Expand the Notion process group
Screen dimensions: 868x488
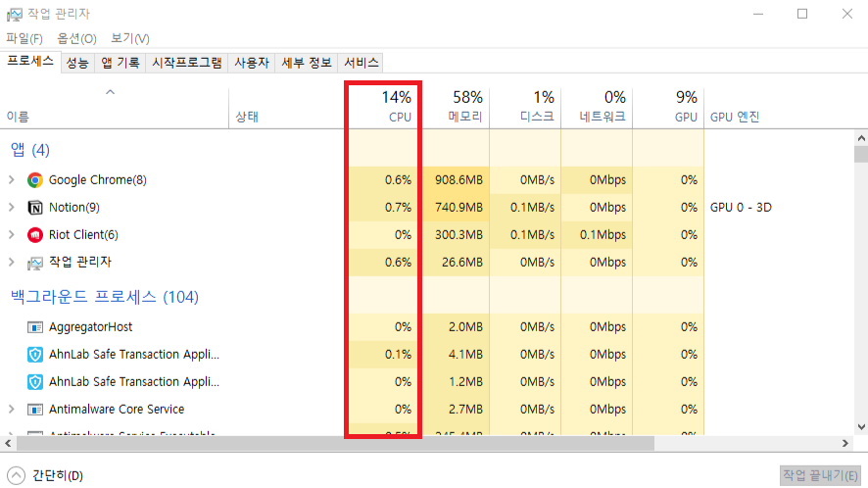pos(12,208)
